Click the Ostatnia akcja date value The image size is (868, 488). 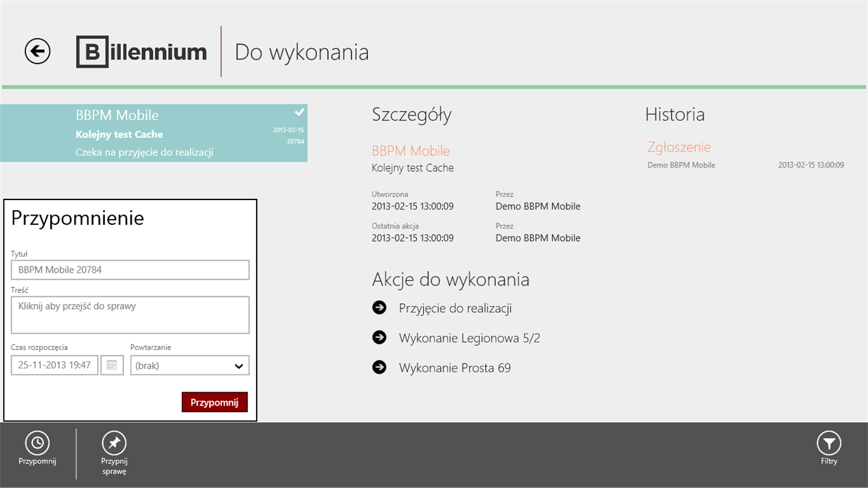coord(413,238)
